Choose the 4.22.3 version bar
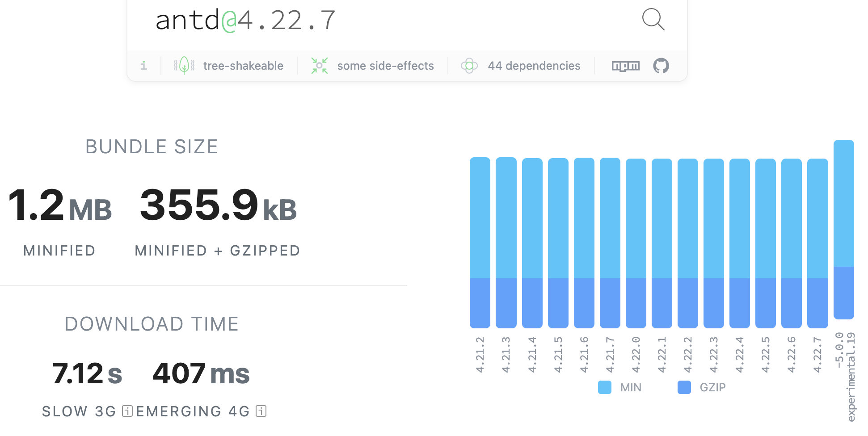 click(x=714, y=243)
